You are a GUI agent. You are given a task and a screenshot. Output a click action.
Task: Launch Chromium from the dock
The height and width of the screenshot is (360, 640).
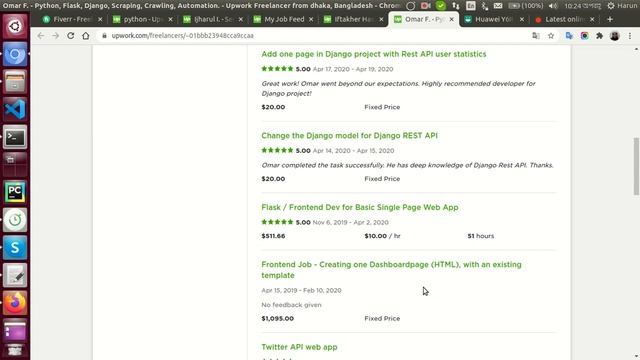click(x=15, y=54)
